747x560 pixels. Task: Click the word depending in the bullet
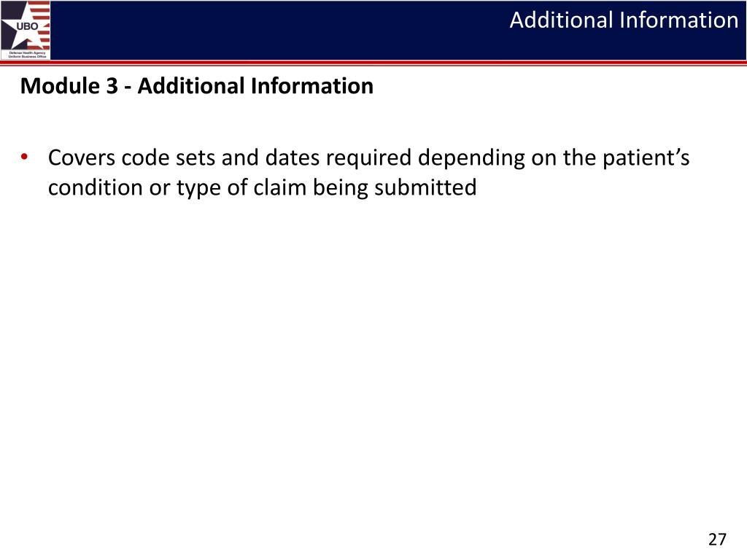point(471,160)
